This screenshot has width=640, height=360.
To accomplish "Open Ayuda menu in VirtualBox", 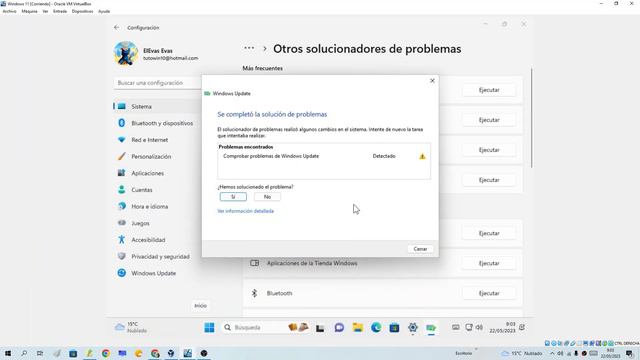I will coord(104,11).
